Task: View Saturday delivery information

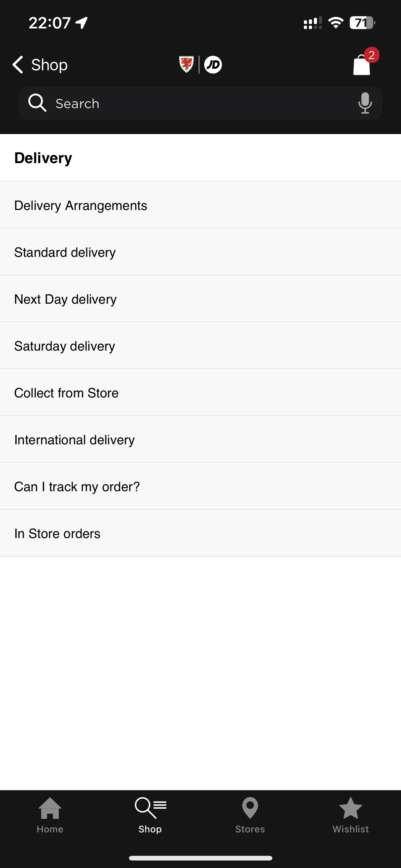Action: 200,346
